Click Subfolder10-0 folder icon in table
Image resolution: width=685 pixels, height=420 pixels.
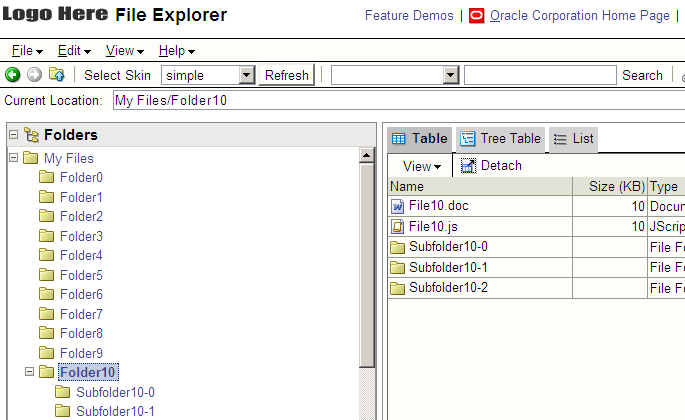(398, 247)
